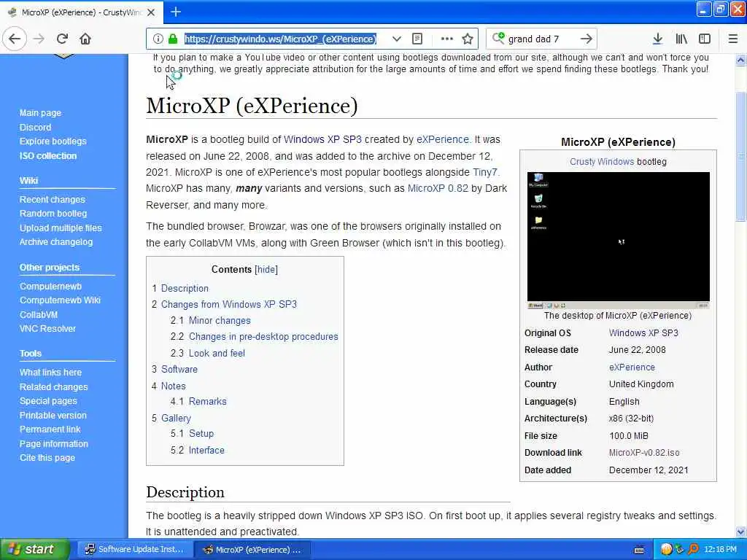747x560 pixels.
Task: Click the page scrollbar up arrow
Action: tap(741, 60)
